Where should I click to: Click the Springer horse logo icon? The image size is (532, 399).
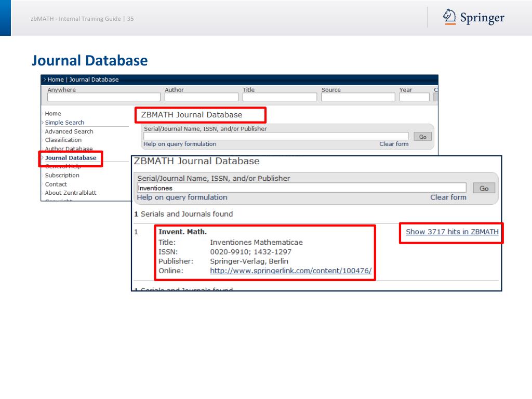[x=449, y=17]
